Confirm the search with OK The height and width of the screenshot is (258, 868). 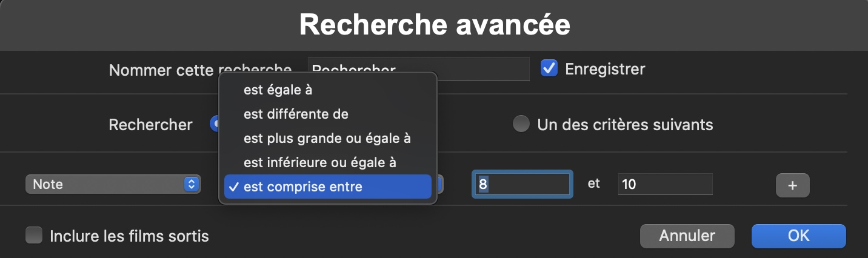coord(798,236)
